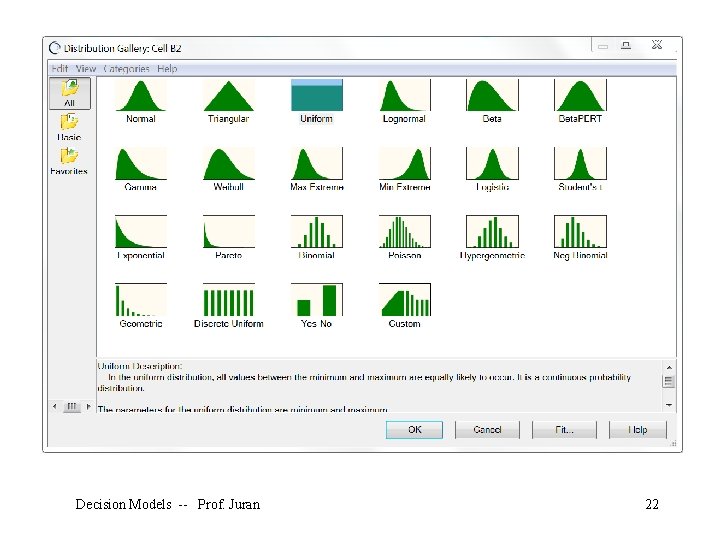Open the Favorites category folder
This screenshot has height=540, width=720.
tap(69, 161)
